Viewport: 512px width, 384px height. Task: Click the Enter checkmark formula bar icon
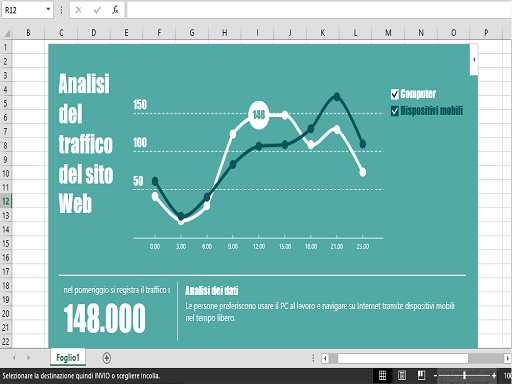click(x=97, y=10)
